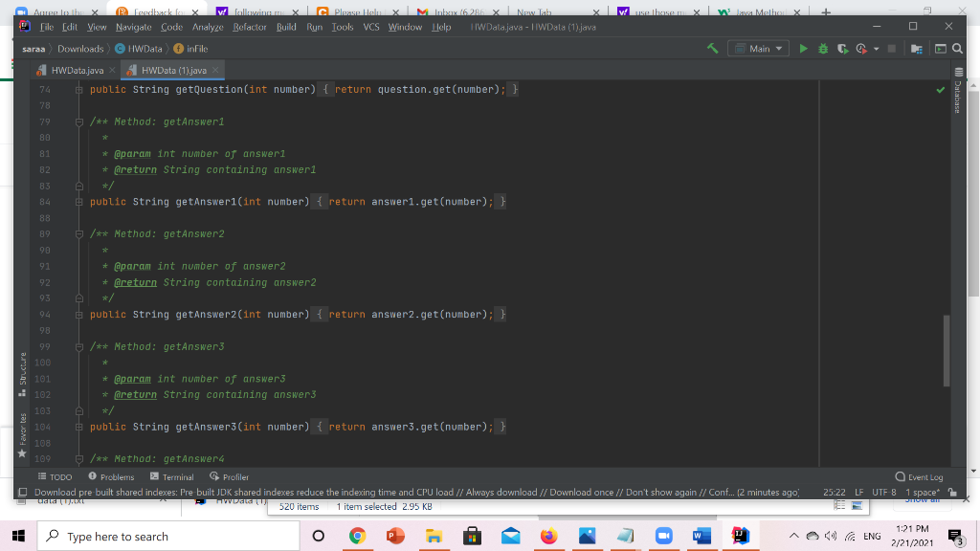Click the Stop square icon
This screenshot has height=551, width=980.
pos(892,48)
